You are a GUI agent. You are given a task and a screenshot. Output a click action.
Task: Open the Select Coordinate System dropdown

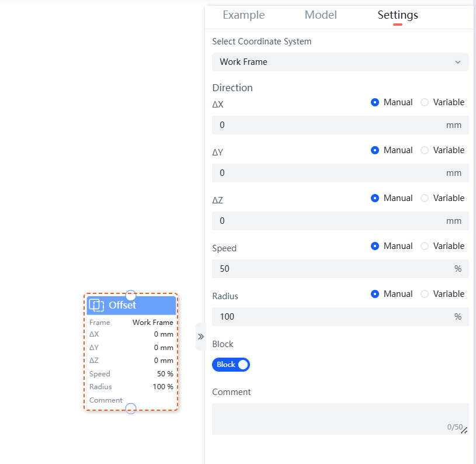[x=340, y=62]
